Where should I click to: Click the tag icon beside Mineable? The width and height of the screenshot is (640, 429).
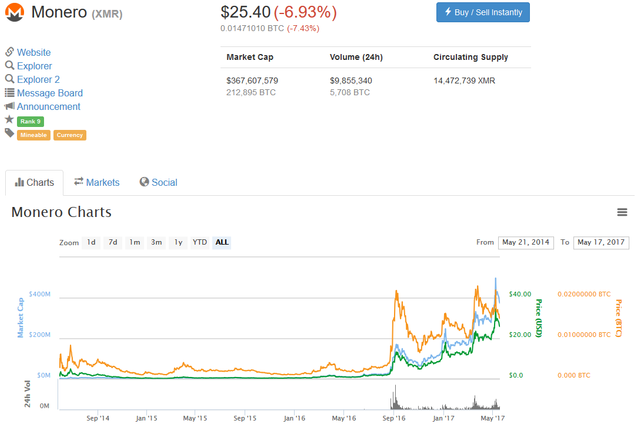pyautogui.click(x=9, y=133)
